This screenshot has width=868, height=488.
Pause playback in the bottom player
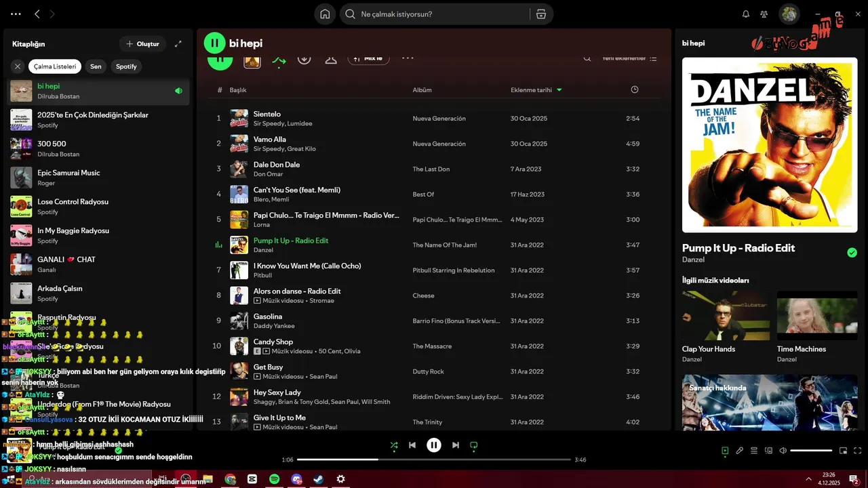coord(434,445)
